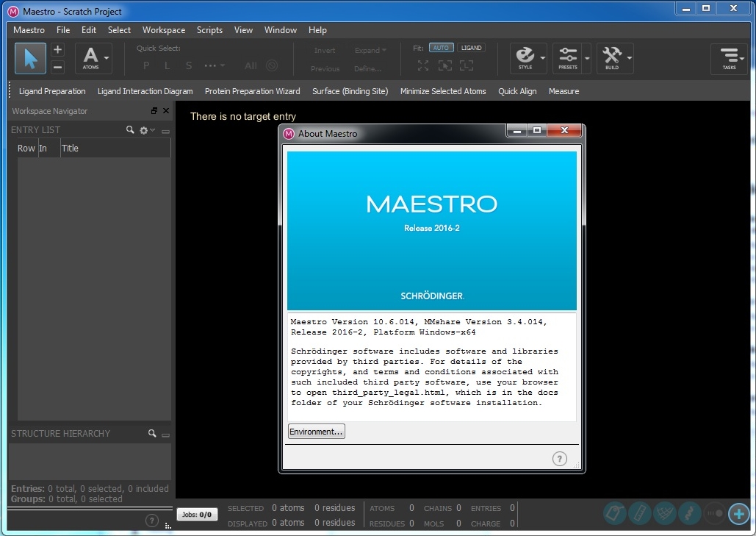Click Surface (Binding Site)
This screenshot has width=756, height=536.
tap(350, 91)
